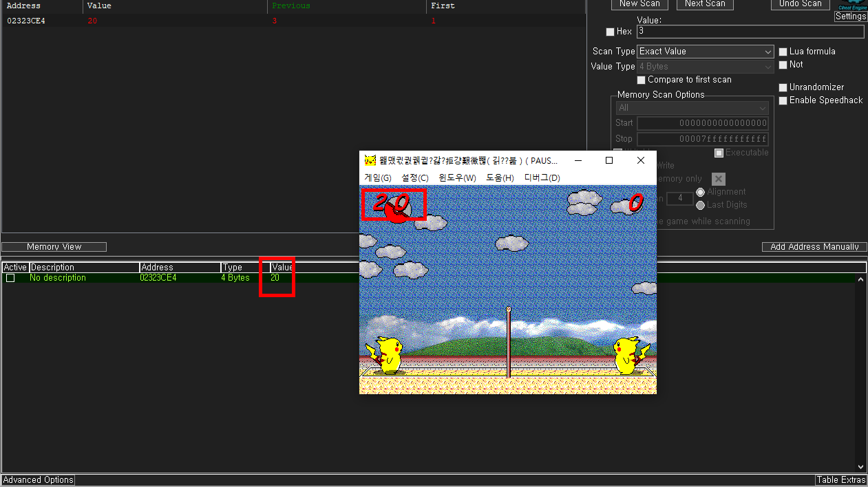Sort results by Address column header

[x=43, y=6]
